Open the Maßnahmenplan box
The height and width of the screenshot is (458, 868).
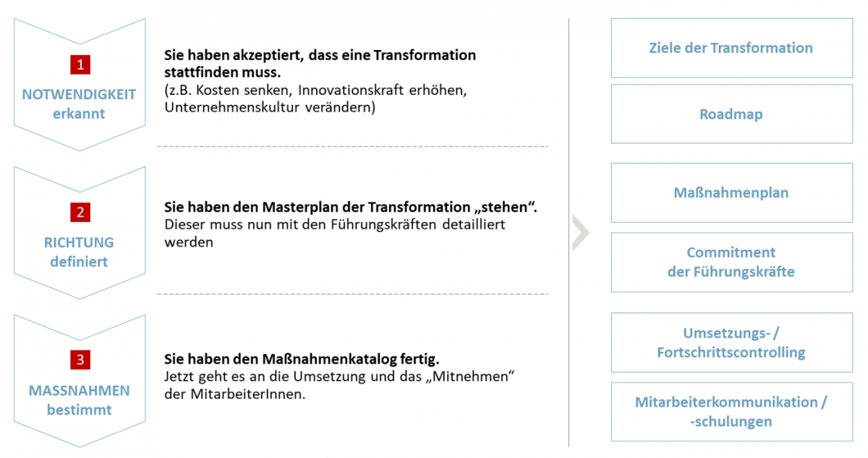click(x=732, y=193)
